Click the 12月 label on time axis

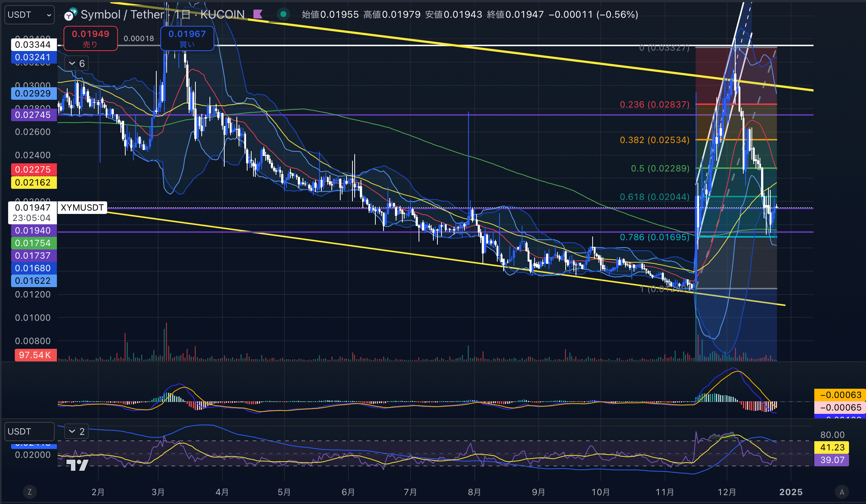tap(727, 492)
